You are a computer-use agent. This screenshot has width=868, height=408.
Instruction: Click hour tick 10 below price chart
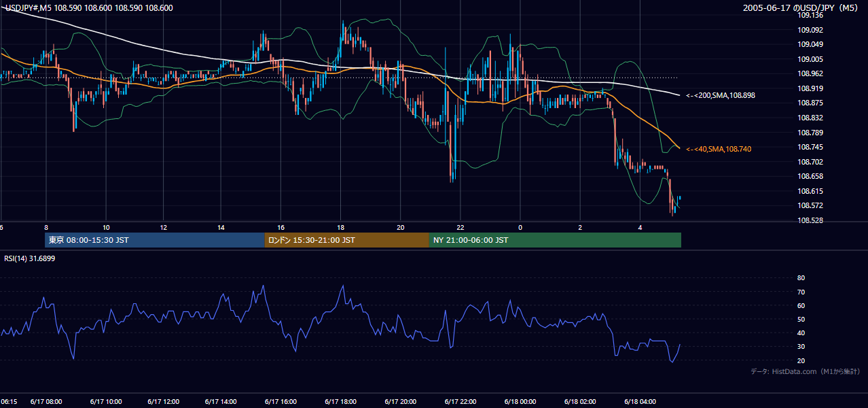tap(106, 227)
